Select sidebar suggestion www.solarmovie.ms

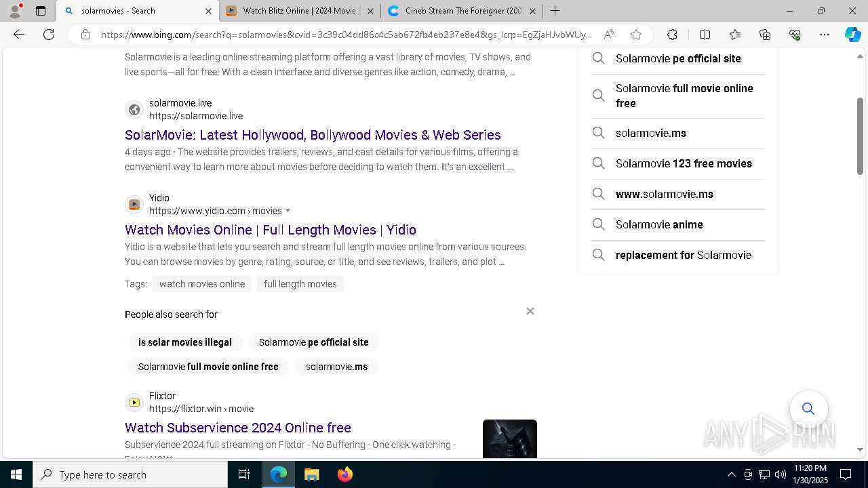tap(678, 194)
